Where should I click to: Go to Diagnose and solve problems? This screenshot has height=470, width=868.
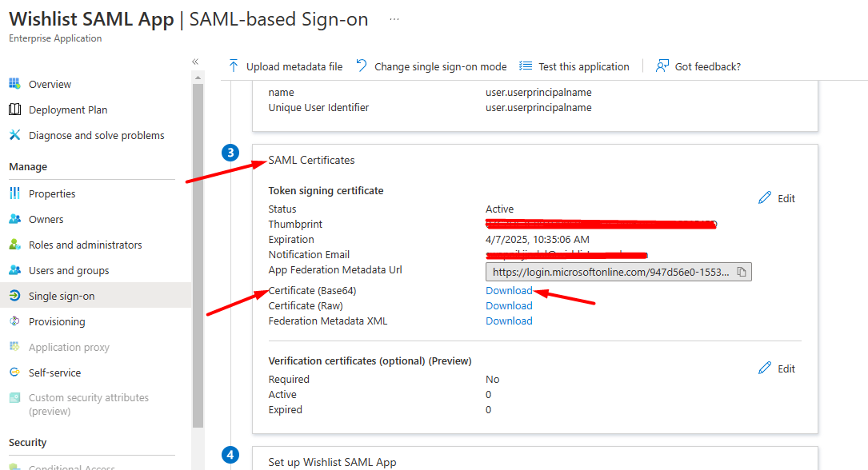point(96,135)
